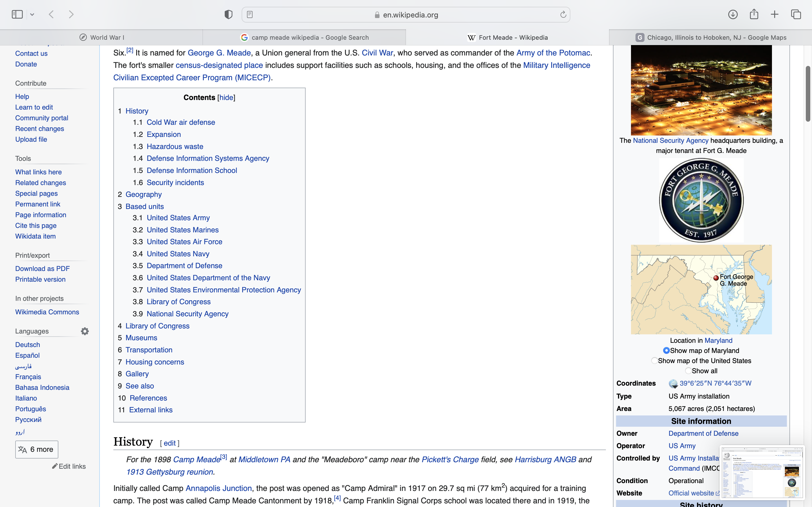
Task: Open the downloads icon
Action: pyautogui.click(x=733, y=14)
